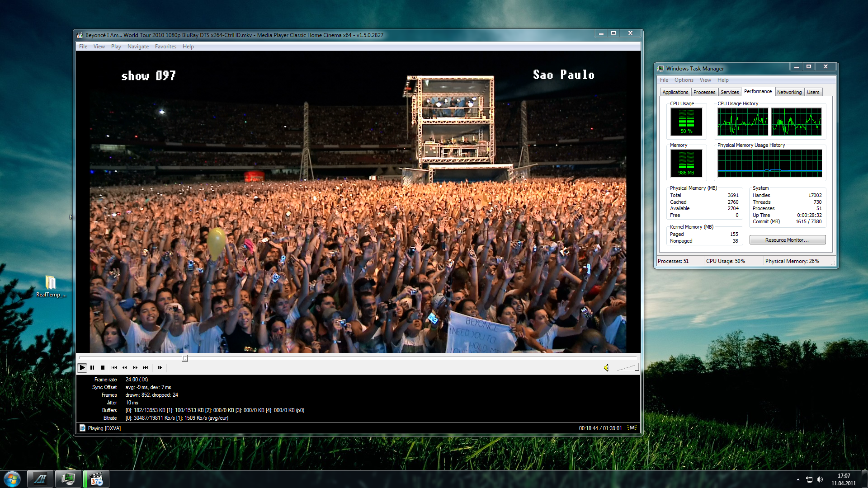Click the Play button in the media player
This screenshot has width=868, height=488.
click(82, 368)
